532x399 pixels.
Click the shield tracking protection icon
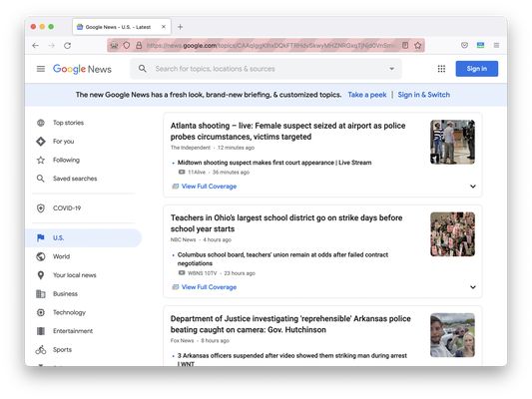pos(126,45)
